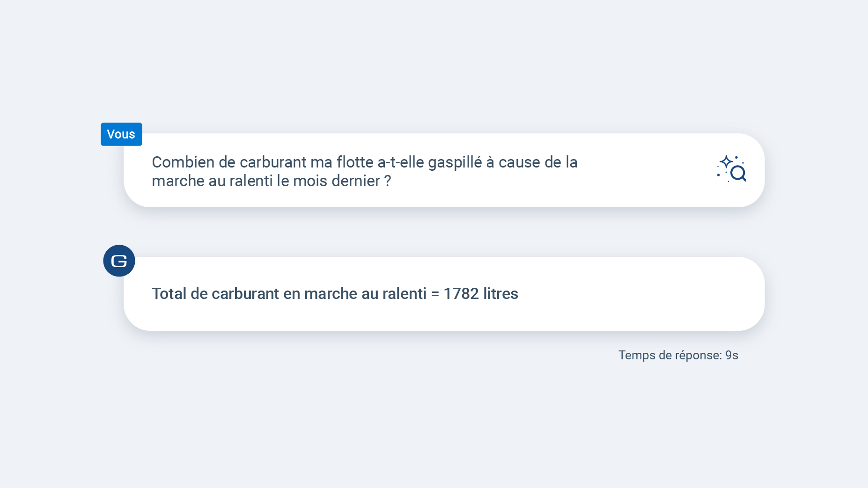
Task: Click the equals sign in the answer
Action: point(435,294)
